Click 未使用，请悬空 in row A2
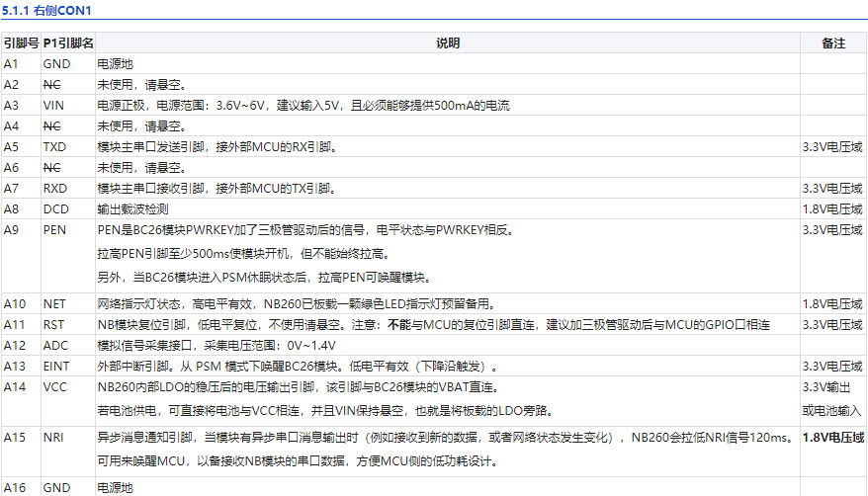Image resolution: width=868 pixels, height=496 pixels. point(142,85)
